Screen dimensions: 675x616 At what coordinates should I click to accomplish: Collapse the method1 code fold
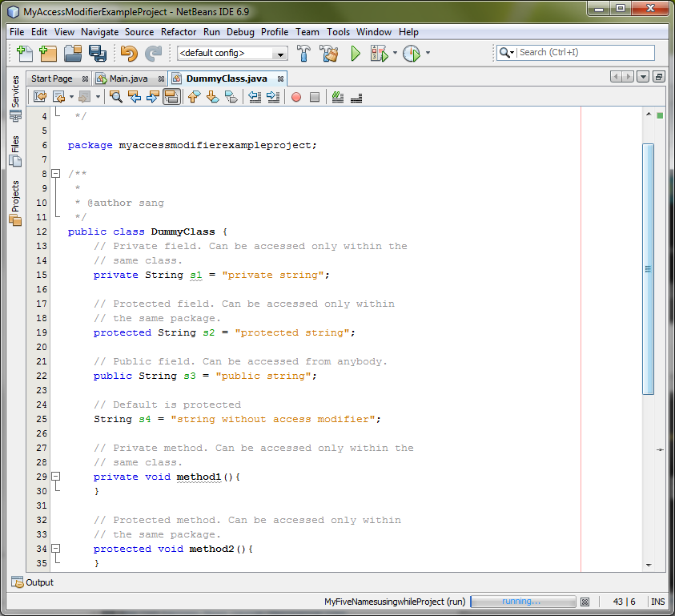tap(56, 477)
